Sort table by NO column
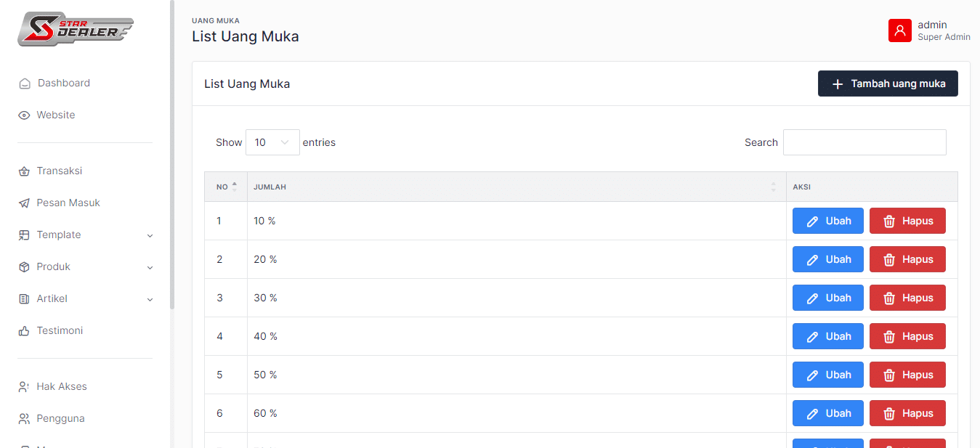The width and height of the screenshot is (980, 448). click(x=226, y=187)
